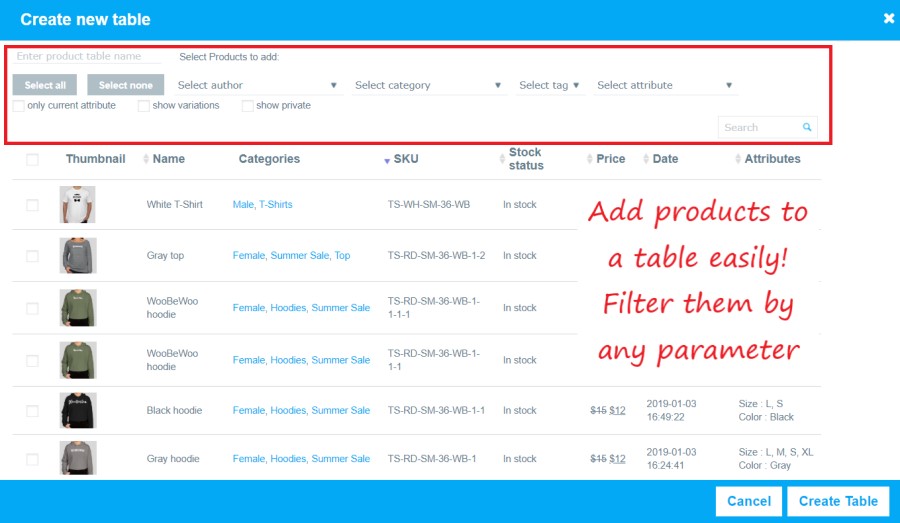This screenshot has width=900, height=523.
Task: Enable only current attribute checkbox
Action: (x=19, y=106)
